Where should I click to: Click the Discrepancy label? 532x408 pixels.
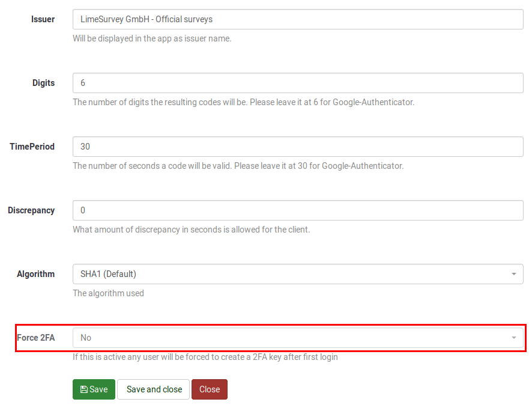(x=31, y=210)
